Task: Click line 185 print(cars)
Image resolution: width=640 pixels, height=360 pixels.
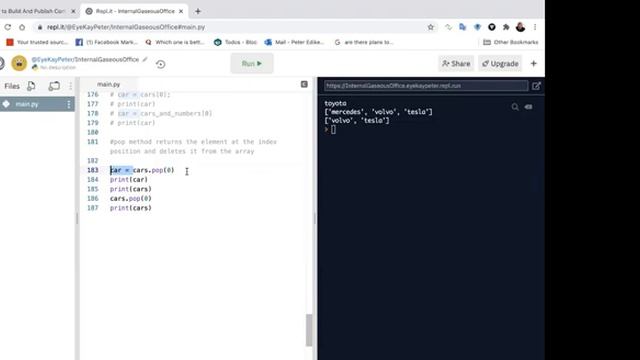Action: coord(131,189)
